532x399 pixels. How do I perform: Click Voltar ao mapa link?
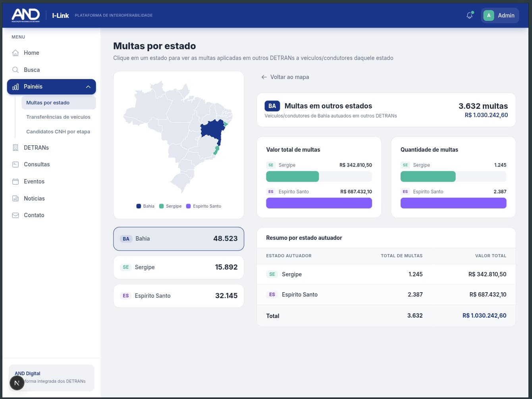(x=285, y=77)
